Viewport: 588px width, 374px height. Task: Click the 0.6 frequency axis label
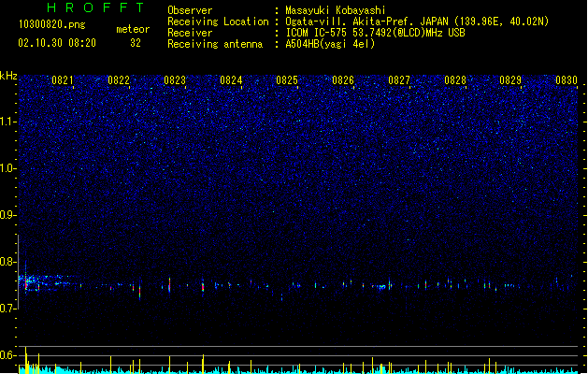(x=8, y=355)
